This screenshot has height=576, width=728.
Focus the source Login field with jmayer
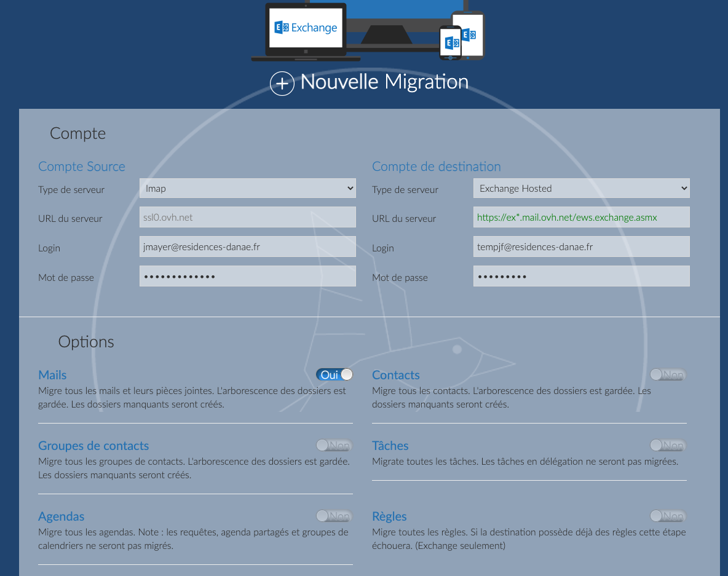pos(247,247)
